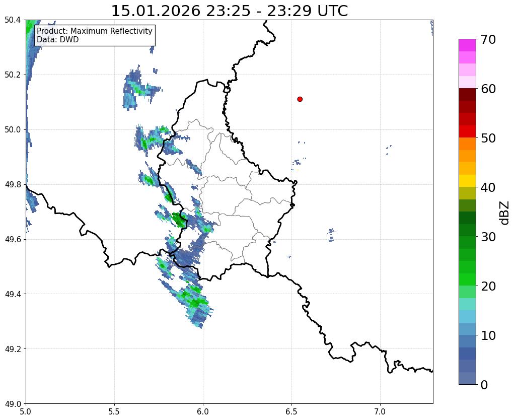515x420 pixels.
Task: Select the magenta 70 dBZ color band
Action: click(467, 45)
